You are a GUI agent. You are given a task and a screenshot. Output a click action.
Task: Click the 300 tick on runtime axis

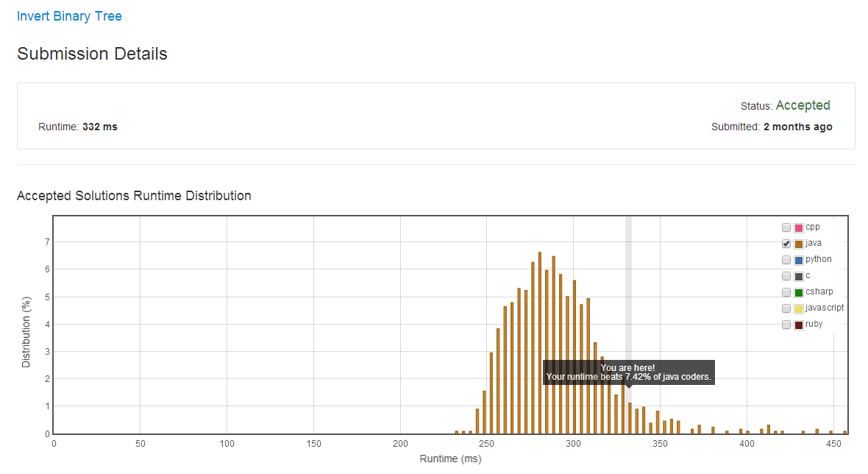point(574,444)
